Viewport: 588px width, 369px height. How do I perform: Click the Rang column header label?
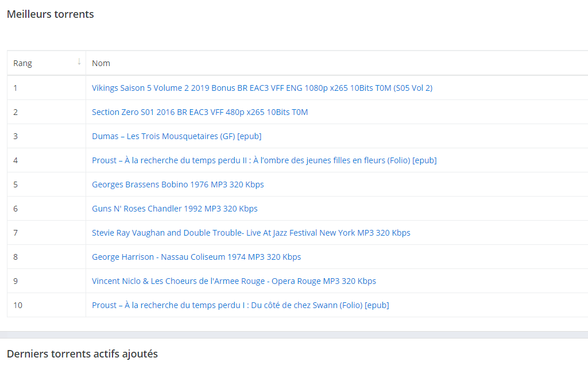[22, 63]
